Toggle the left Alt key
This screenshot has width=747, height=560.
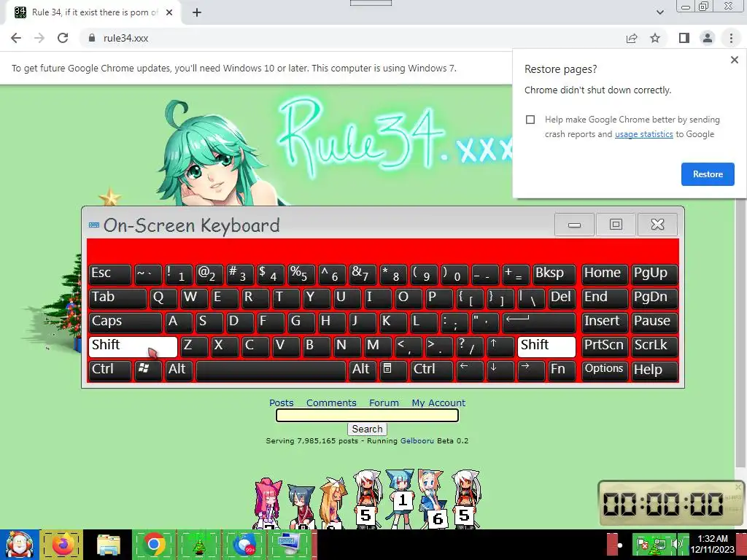click(179, 370)
